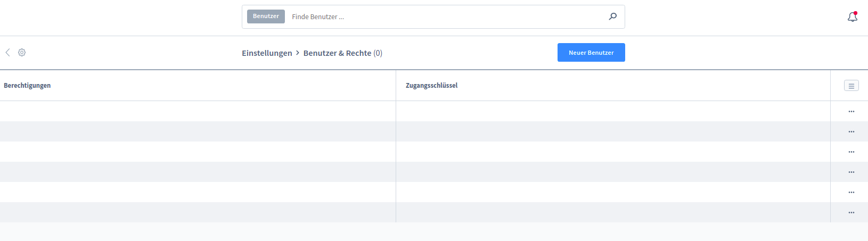Click the Neuer Benutzer button
This screenshot has width=868, height=241.
pos(591,53)
